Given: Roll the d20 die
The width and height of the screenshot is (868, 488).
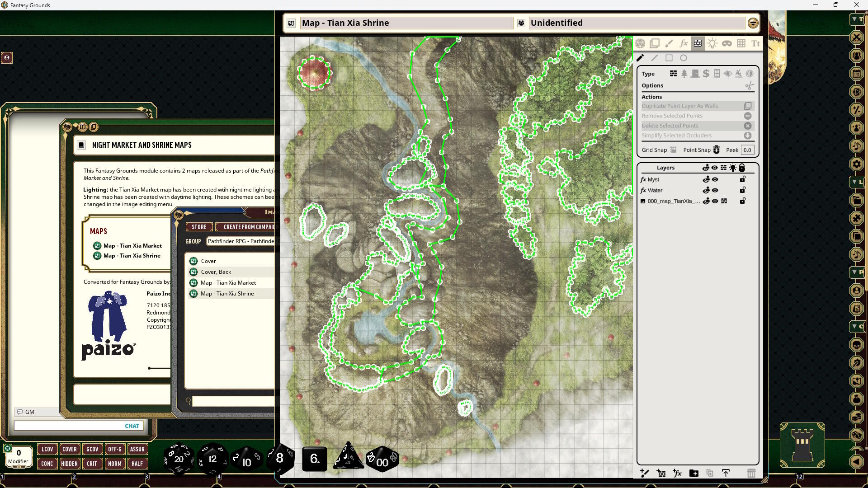Looking at the screenshot, I should pos(179,458).
